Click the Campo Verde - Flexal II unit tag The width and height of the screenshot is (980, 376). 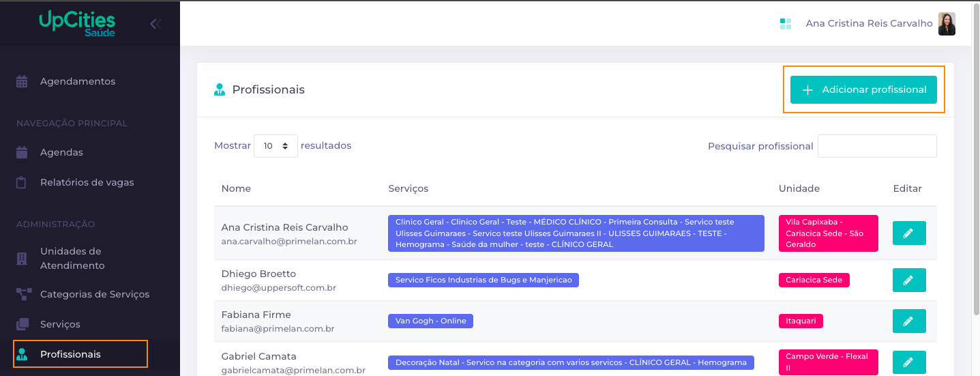point(829,362)
